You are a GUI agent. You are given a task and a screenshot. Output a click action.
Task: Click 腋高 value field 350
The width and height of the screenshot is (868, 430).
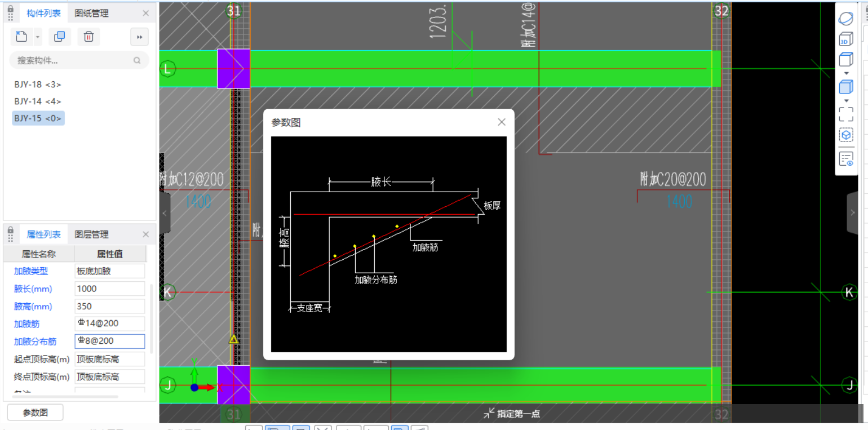pyautogui.click(x=110, y=307)
